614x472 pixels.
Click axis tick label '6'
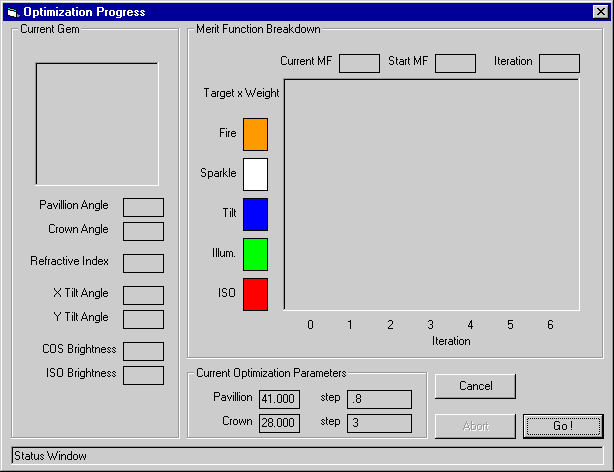click(550, 325)
